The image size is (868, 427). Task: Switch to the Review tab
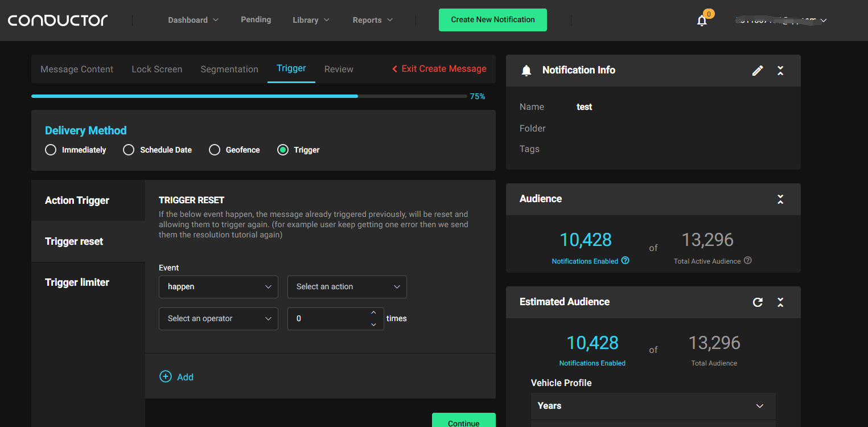pyautogui.click(x=339, y=69)
